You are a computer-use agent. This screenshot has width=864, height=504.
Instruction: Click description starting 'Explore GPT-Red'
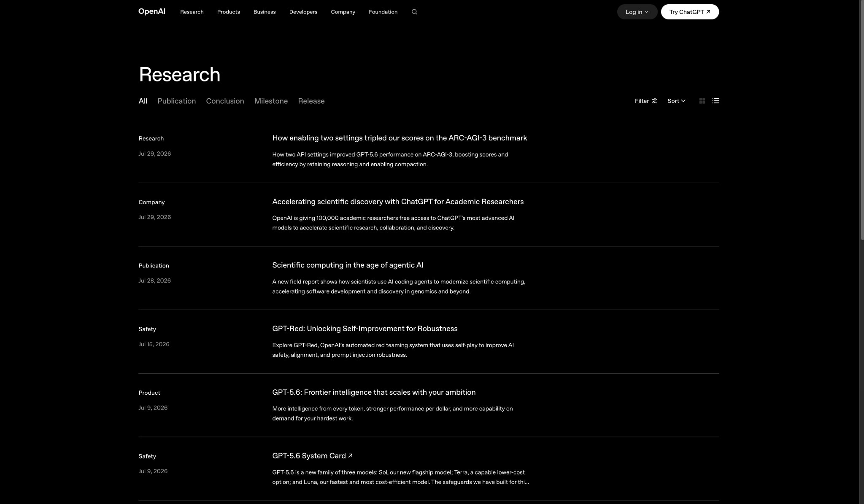pos(393,350)
